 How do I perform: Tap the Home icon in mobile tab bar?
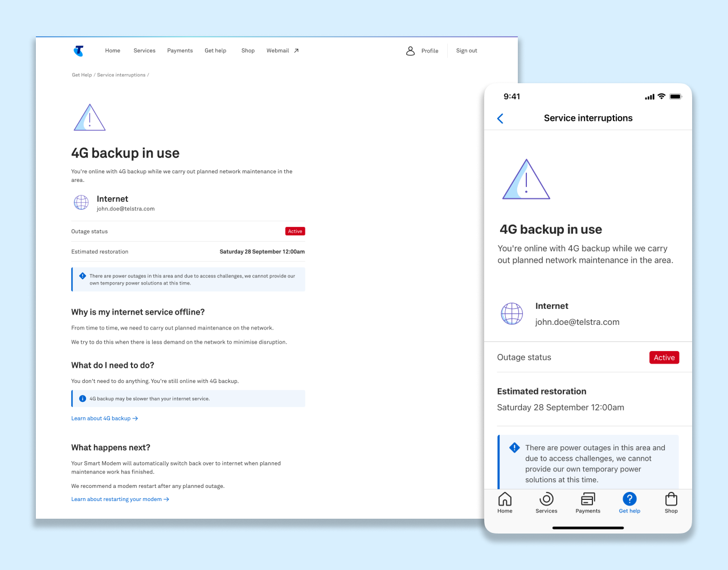tap(505, 499)
